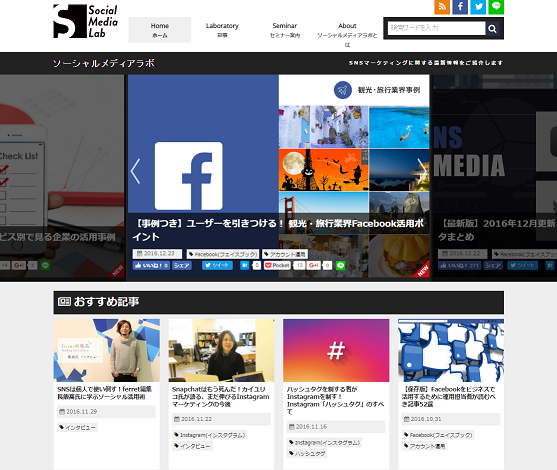Share featured article via green LINE icon
The width and height of the screenshot is (557, 470).
click(x=340, y=265)
